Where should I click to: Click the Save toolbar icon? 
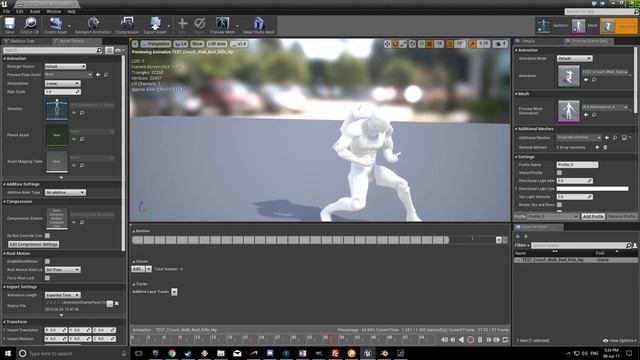point(9,25)
